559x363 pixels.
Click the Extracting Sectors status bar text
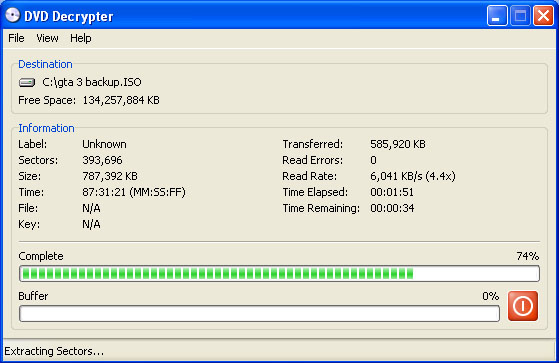click(54, 351)
